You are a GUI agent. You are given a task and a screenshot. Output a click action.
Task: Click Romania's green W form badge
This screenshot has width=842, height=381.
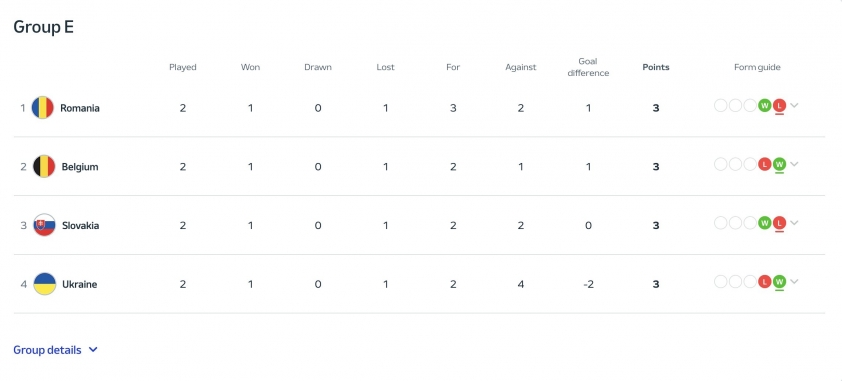(765, 105)
